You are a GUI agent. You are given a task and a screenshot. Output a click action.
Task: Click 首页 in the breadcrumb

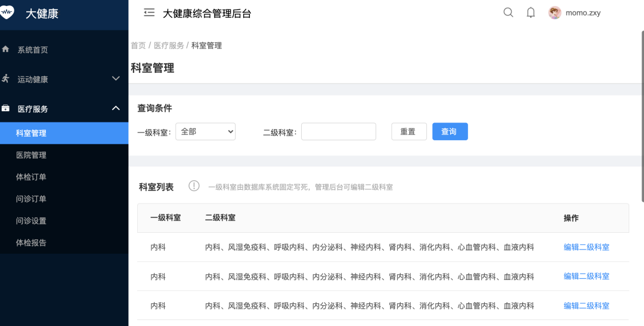coord(138,45)
